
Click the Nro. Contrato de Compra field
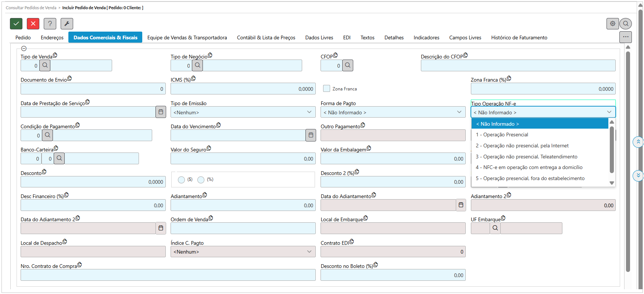point(168,275)
